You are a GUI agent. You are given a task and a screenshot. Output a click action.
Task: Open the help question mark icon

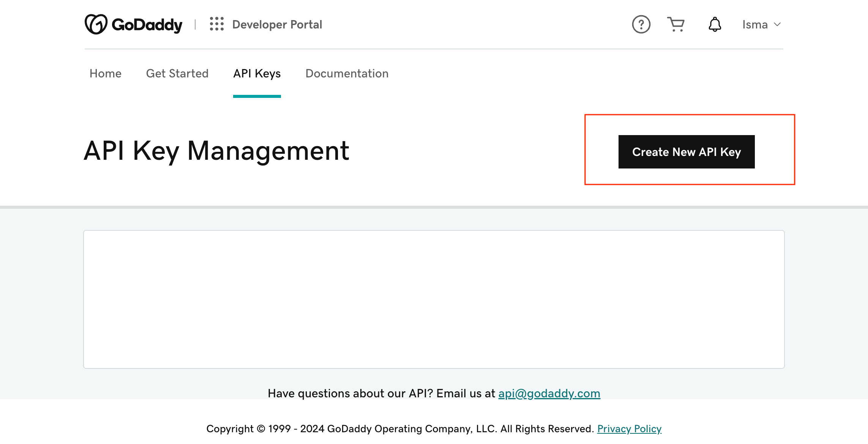click(641, 24)
